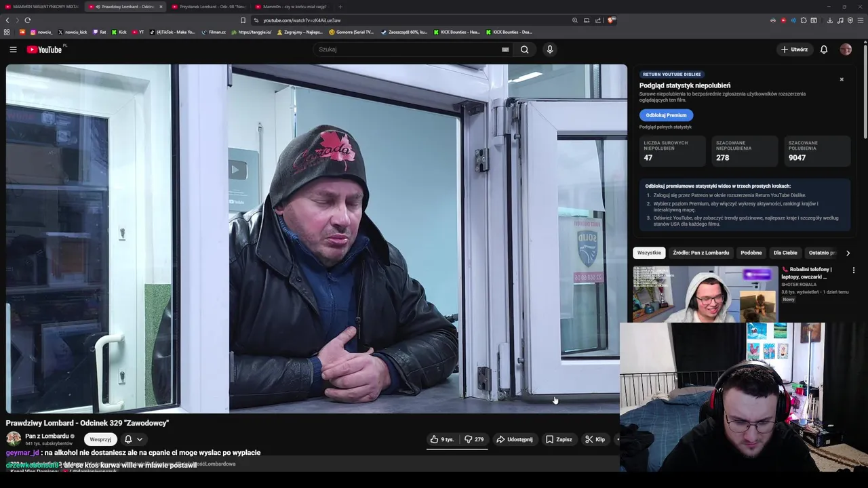Viewport: 868px width, 488px height.
Task: Open the music note media control icon
Action: [x=840, y=20]
